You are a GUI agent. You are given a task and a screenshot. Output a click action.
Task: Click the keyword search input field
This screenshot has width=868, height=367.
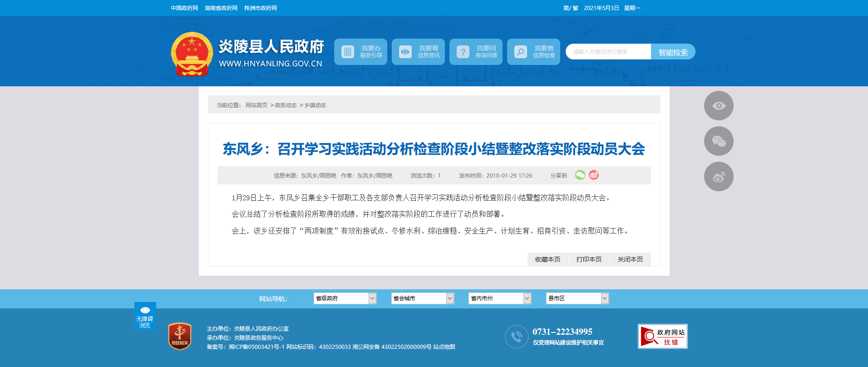coord(608,52)
